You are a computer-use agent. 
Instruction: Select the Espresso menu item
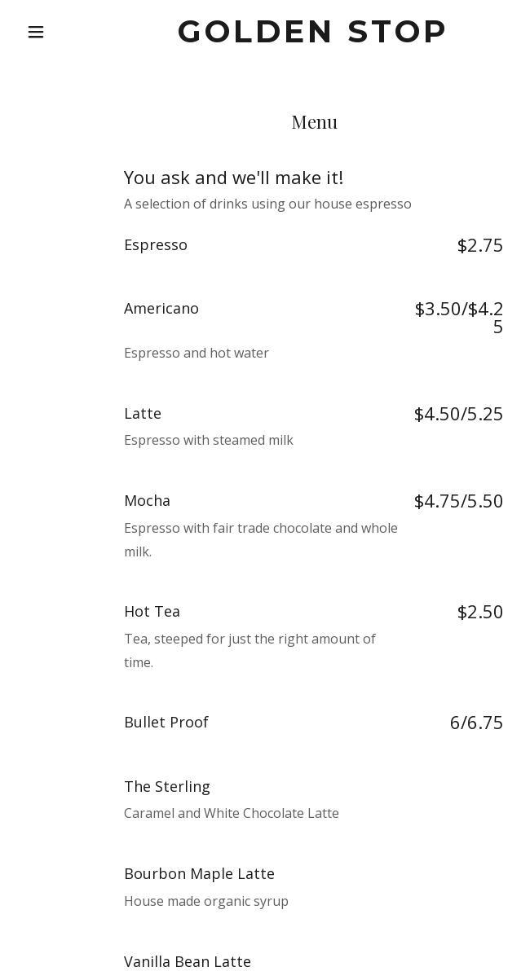[x=156, y=245]
